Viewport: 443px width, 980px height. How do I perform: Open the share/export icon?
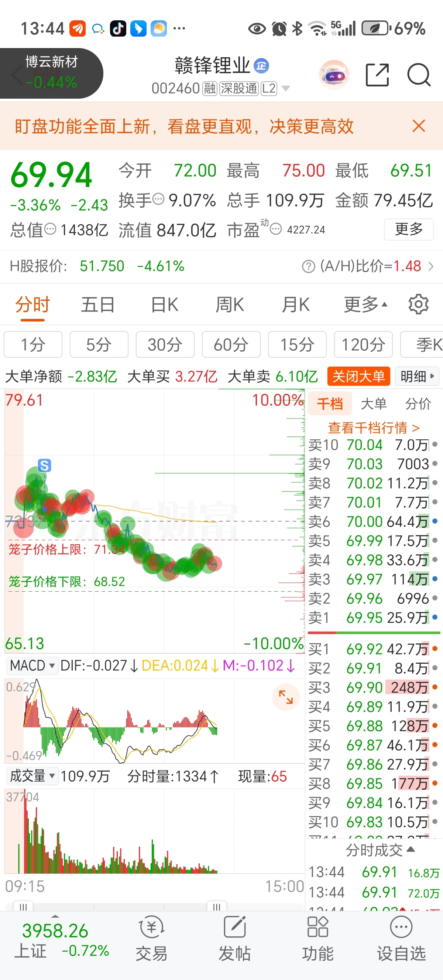(377, 75)
